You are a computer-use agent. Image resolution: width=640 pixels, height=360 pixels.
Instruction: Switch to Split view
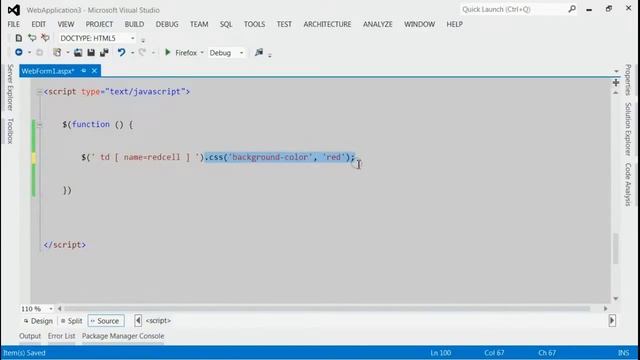pyautogui.click(x=71, y=321)
